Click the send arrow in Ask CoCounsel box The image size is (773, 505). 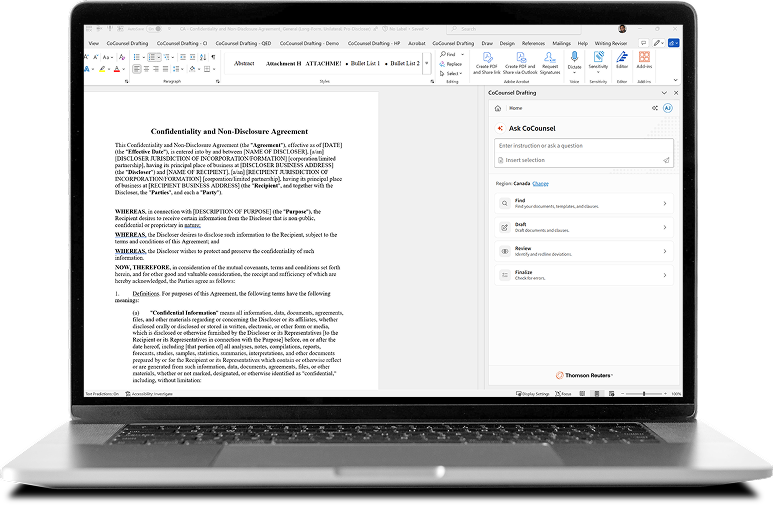pyautogui.click(x=666, y=160)
